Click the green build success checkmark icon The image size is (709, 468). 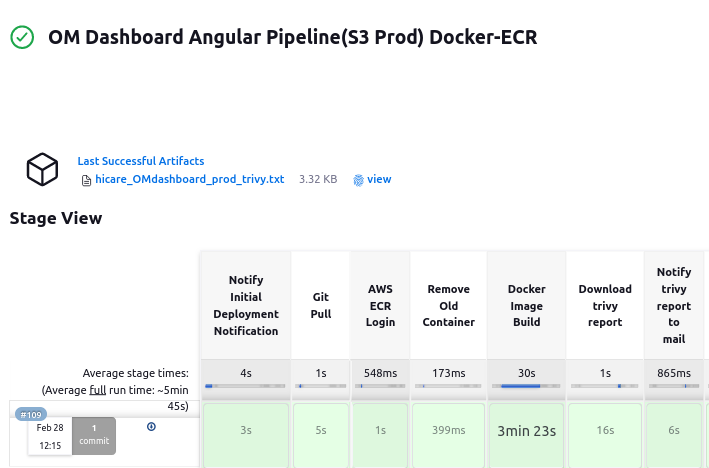[x=22, y=38]
